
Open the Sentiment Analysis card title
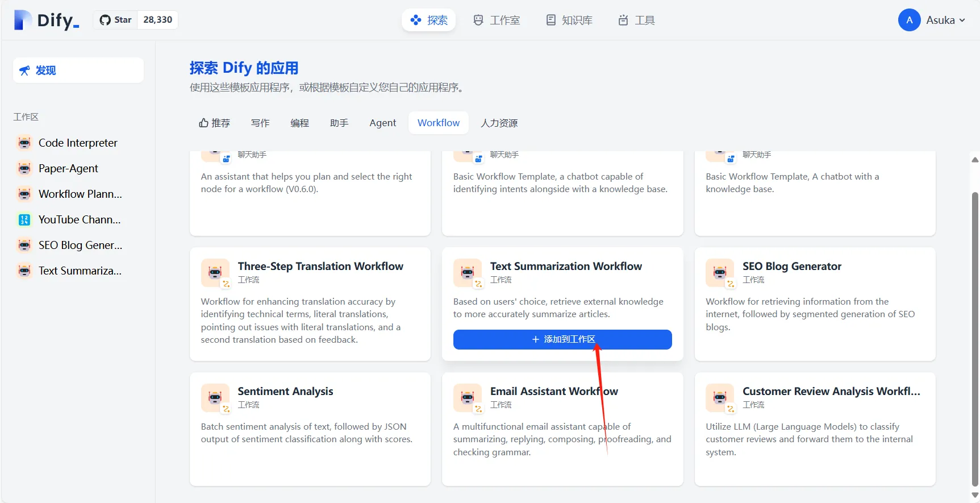tap(285, 391)
